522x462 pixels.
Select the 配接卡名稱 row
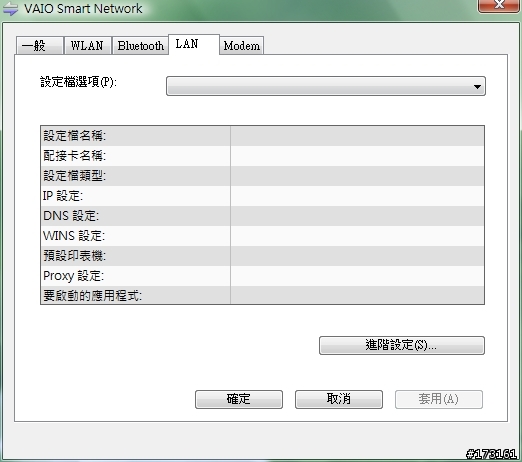262,156
